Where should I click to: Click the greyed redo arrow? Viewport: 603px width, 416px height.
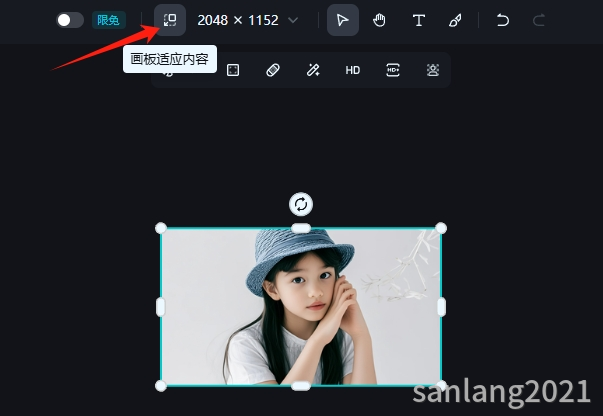539,20
